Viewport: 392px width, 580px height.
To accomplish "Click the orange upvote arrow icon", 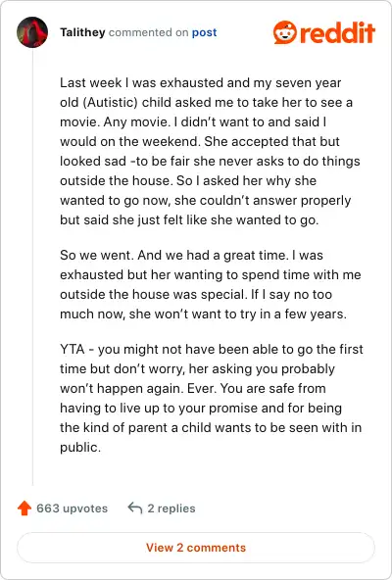I will [24, 508].
